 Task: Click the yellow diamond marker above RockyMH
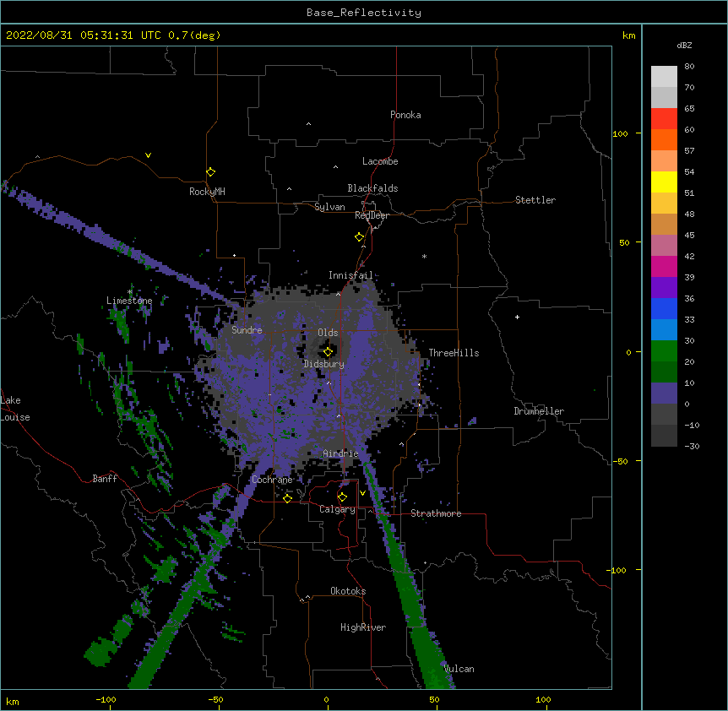pyautogui.click(x=211, y=172)
